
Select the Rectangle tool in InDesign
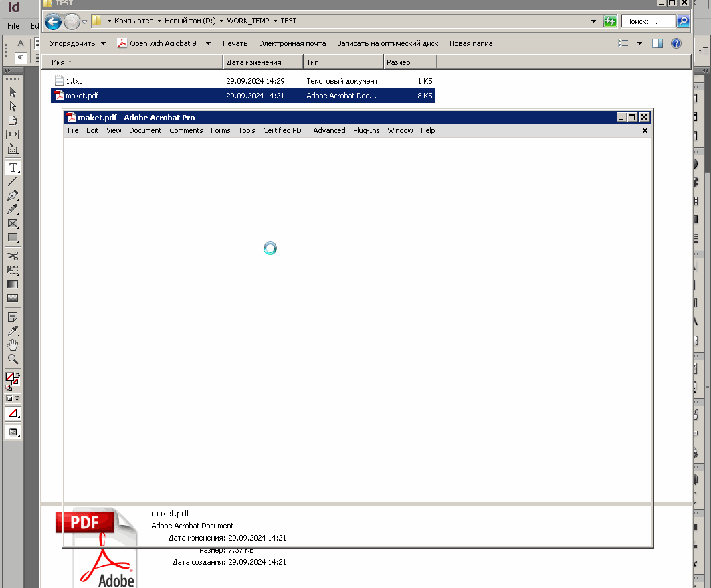(13, 237)
